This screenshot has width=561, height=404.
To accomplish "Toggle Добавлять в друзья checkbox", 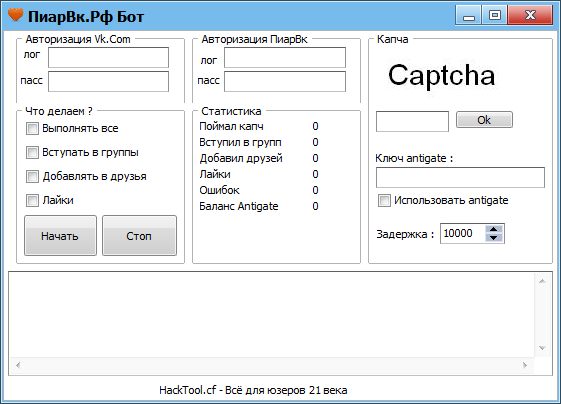I will pyautogui.click(x=32, y=176).
